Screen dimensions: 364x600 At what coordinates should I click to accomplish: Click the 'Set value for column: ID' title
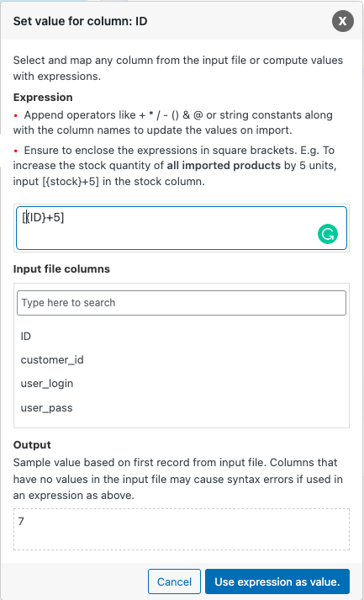[x=81, y=21]
